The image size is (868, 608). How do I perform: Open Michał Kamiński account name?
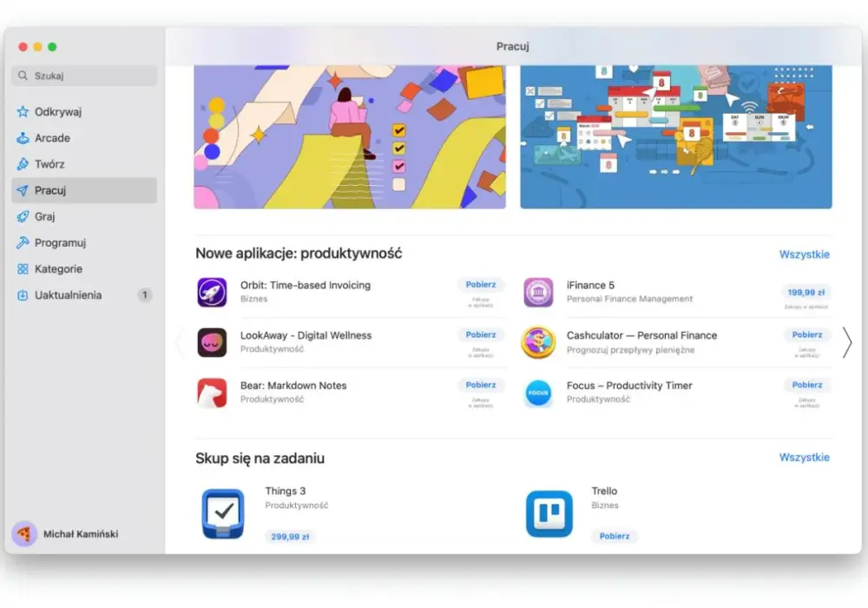pos(81,534)
